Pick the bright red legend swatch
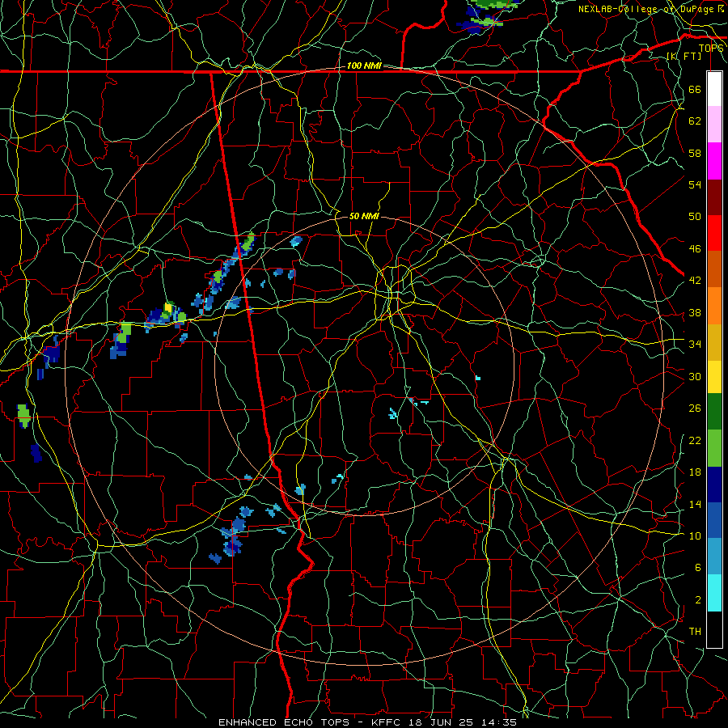This screenshot has height=728, width=728. pyautogui.click(x=714, y=233)
